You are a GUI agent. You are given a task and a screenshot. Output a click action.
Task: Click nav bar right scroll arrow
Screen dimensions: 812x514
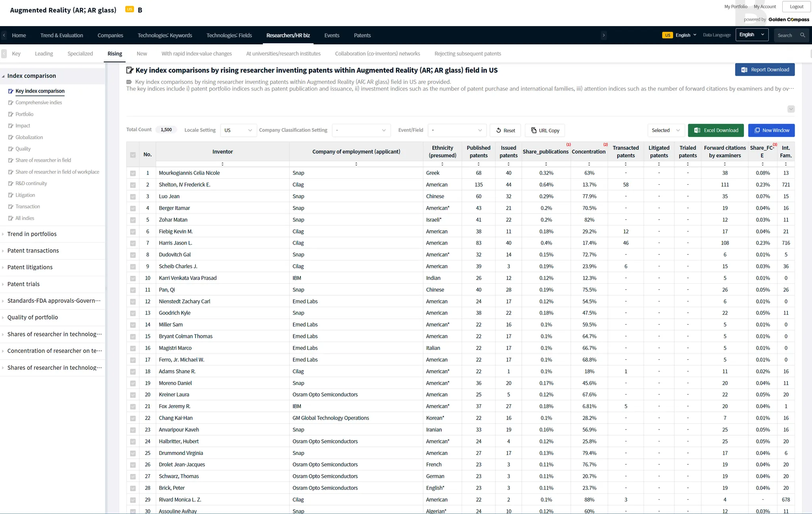(x=603, y=35)
